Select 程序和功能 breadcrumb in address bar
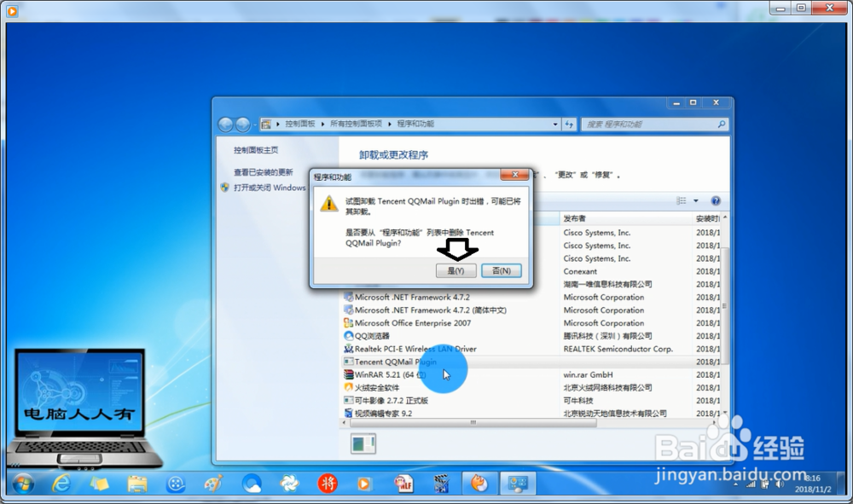This screenshot has width=853, height=504. (x=415, y=124)
